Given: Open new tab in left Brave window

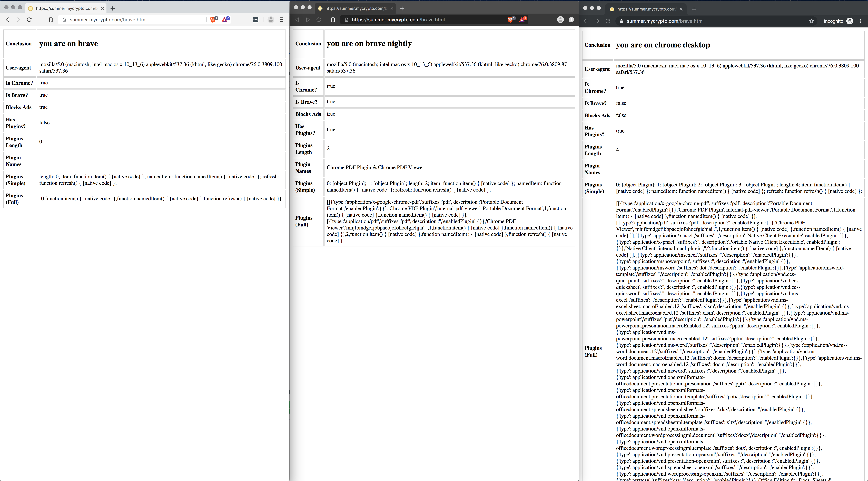Looking at the screenshot, I should (x=113, y=8).
